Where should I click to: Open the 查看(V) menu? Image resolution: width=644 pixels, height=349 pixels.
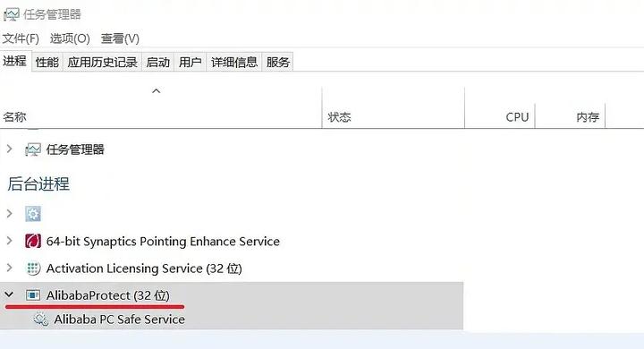120,38
